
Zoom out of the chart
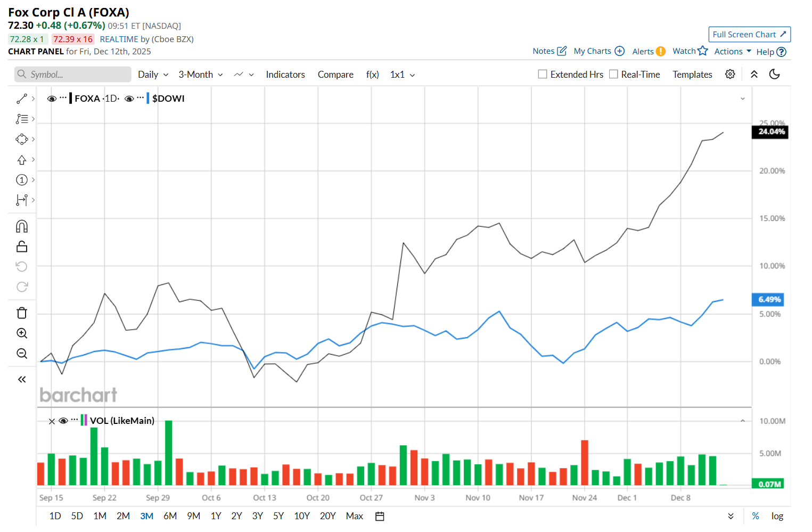click(x=22, y=354)
